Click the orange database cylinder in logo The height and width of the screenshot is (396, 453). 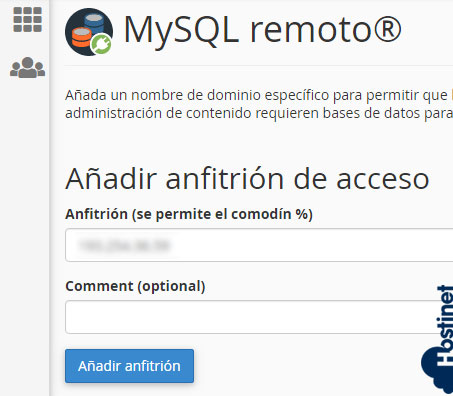coord(81,37)
